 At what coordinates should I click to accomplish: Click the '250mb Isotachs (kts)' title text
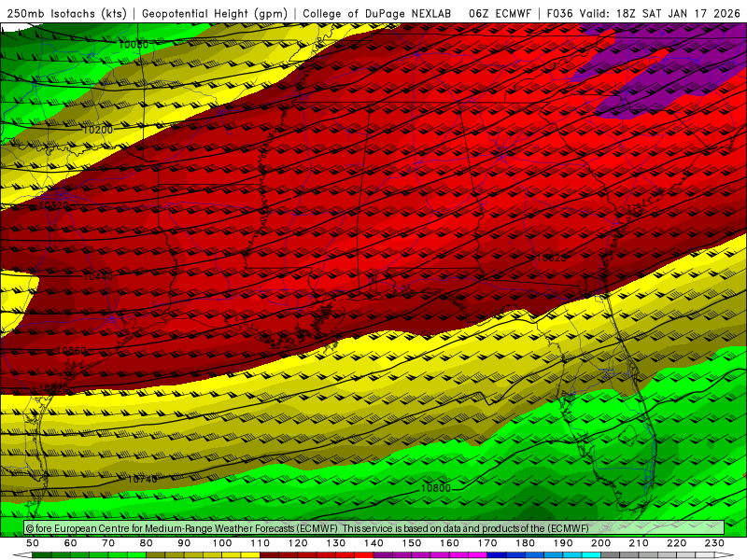tap(67, 13)
